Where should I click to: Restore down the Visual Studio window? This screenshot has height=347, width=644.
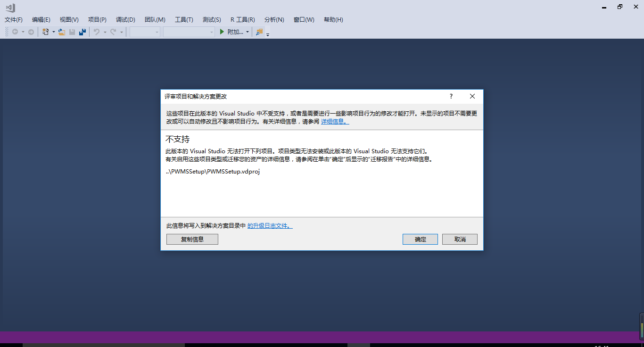click(620, 7)
